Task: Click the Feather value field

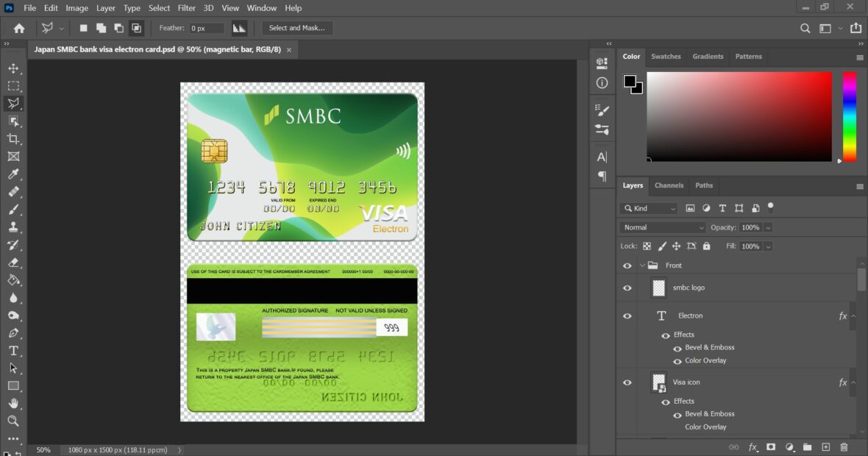Action: [x=206, y=28]
